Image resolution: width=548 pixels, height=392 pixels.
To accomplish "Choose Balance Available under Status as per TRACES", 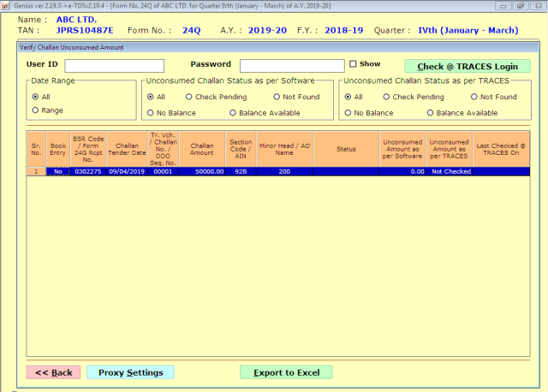I will (431, 113).
